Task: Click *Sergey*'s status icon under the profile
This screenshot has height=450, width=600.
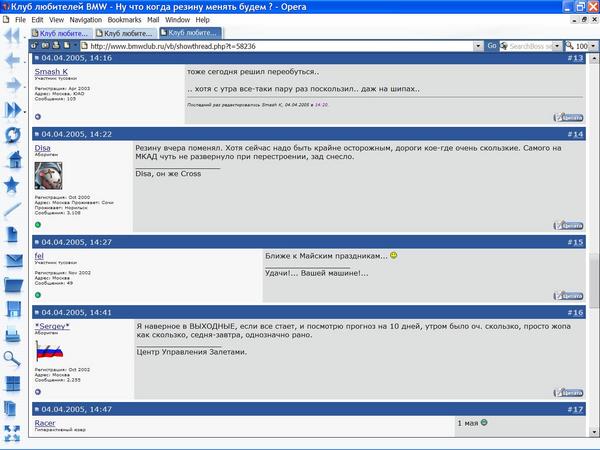Action: (x=38, y=392)
